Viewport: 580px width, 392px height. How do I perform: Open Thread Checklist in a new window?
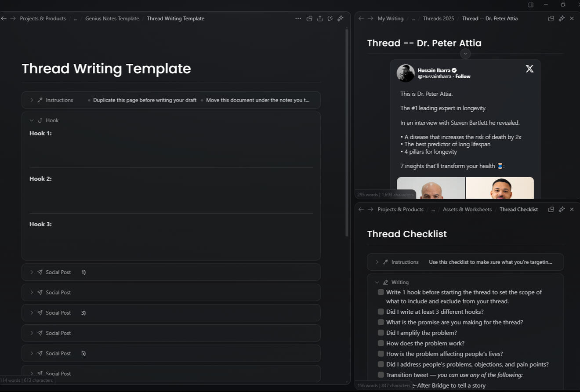[551, 210]
